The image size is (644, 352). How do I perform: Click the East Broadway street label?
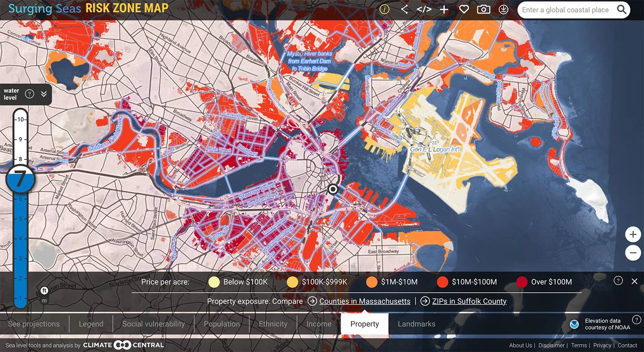tap(383, 251)
